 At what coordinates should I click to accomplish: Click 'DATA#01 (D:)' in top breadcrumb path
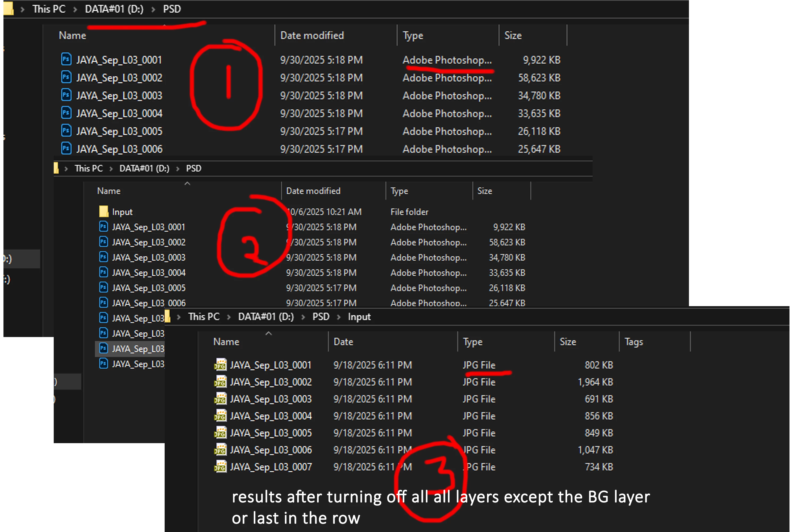[114, 9]
